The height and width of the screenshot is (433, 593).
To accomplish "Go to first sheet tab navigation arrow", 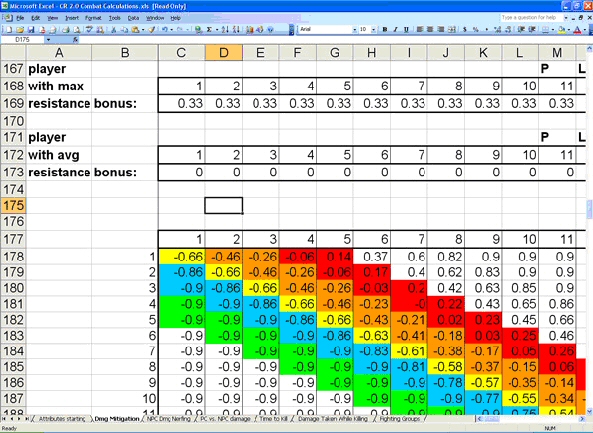I will pos(5,419).
